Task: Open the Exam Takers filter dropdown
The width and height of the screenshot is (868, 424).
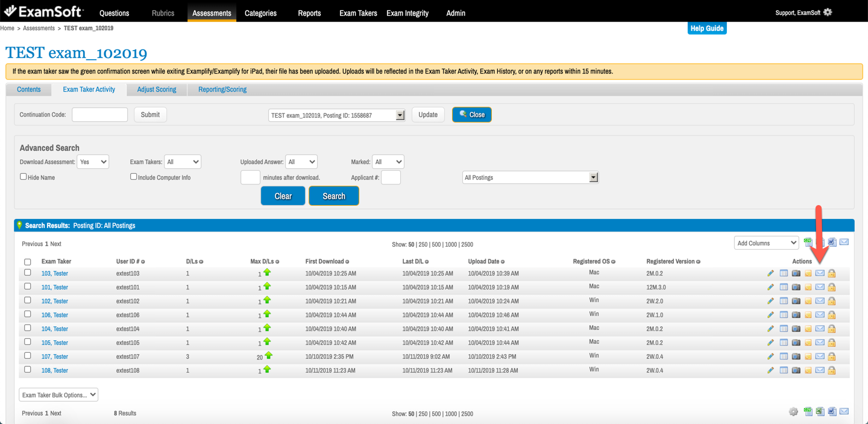Action: pyautogui.click(x=183, y=162)
